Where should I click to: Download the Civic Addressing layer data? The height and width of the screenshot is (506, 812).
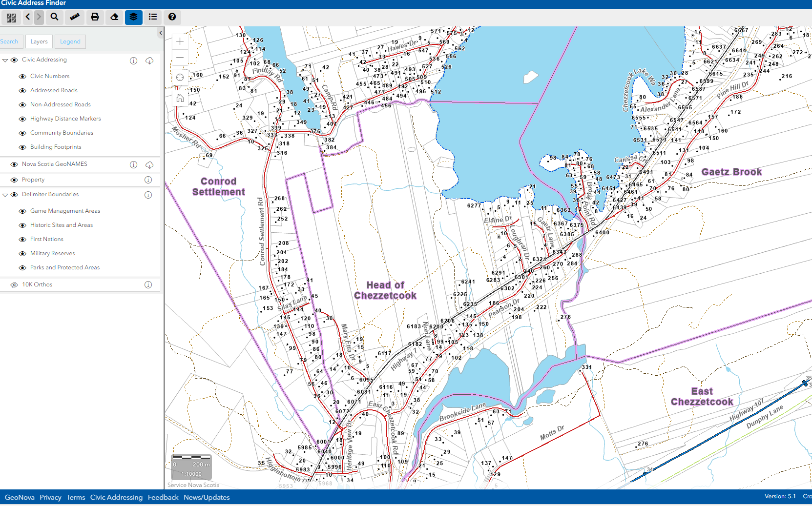click(x=149, y=61)
